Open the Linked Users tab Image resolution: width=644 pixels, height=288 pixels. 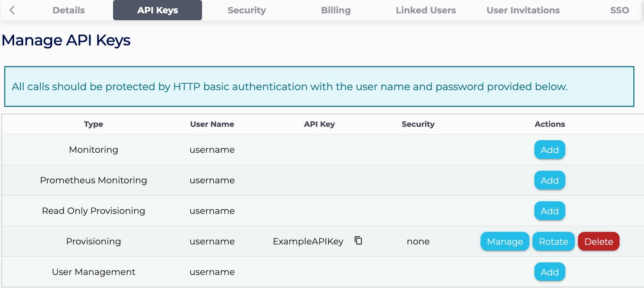(426, 10)
